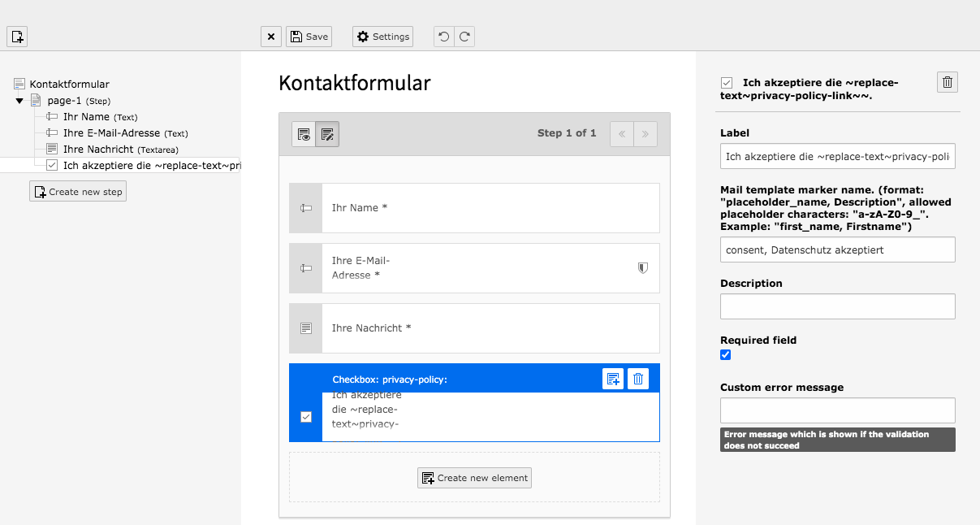Click new element icon in checkbox header
The height and width of the screenshot is (525, 980).
(x=613, y=379)
